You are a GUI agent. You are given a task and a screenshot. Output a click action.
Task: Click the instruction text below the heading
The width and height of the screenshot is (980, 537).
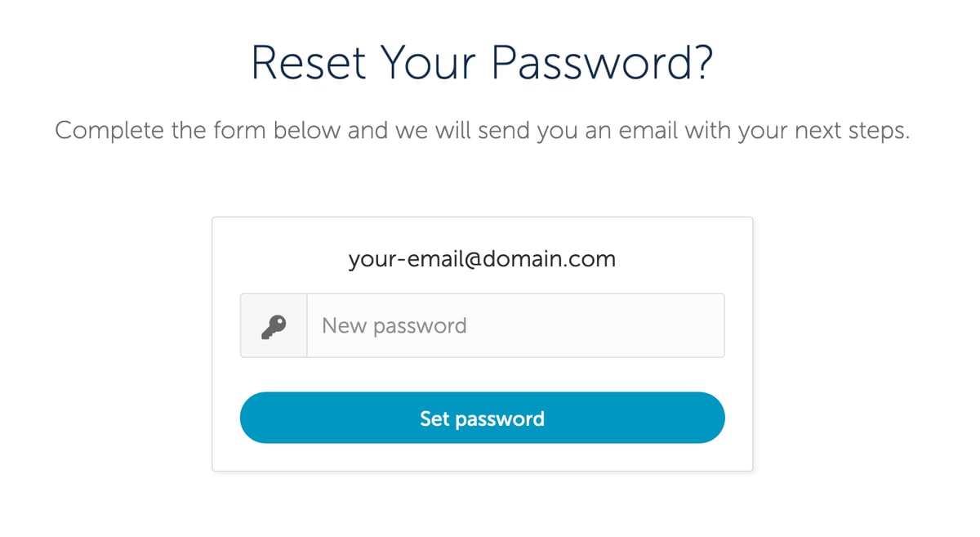(x=482, y=131)
